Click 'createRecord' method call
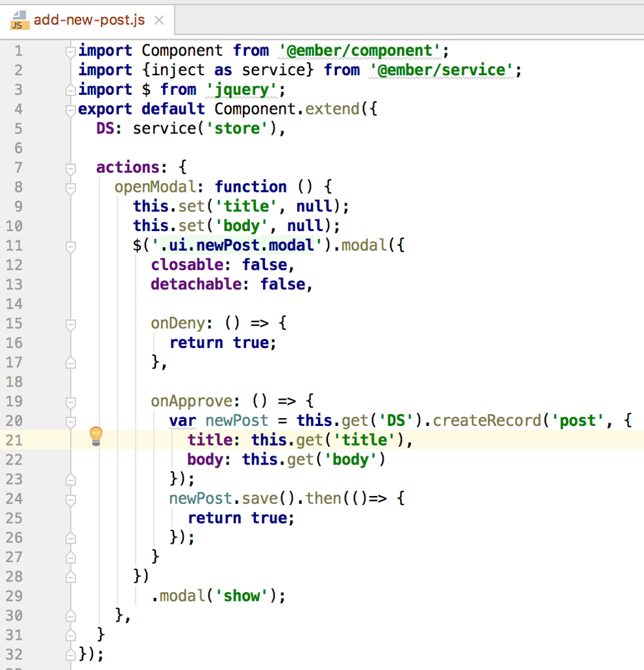Viewport: 644px width, 670px height. [x=487, y=421]
